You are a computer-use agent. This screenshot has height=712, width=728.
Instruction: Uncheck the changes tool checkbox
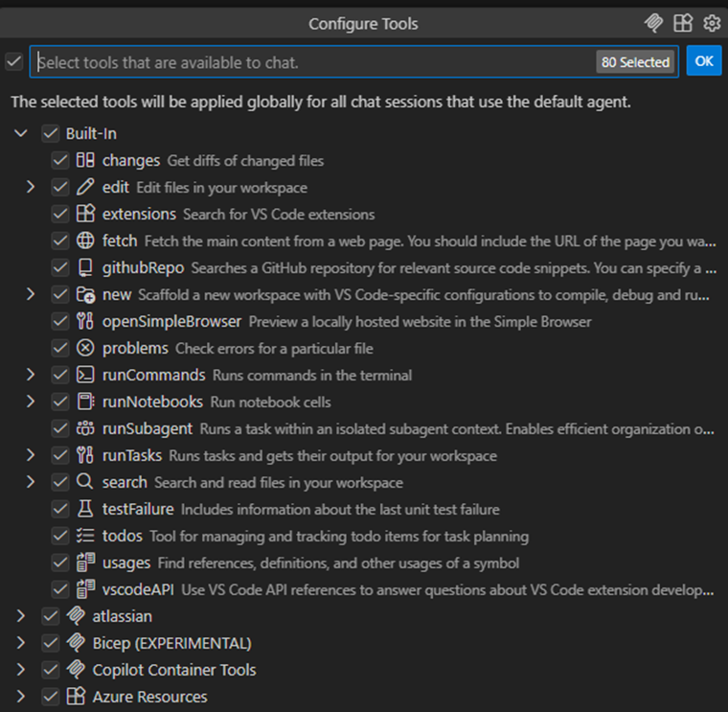click(60, 160)
